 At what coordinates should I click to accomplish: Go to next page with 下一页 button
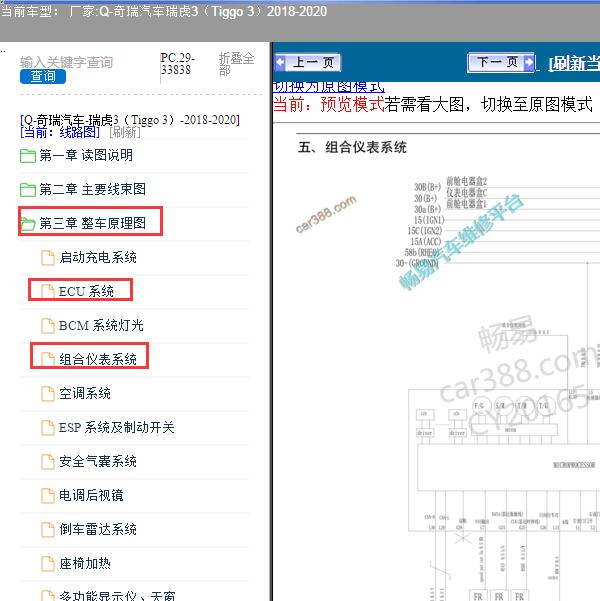(x=501, y=62)
